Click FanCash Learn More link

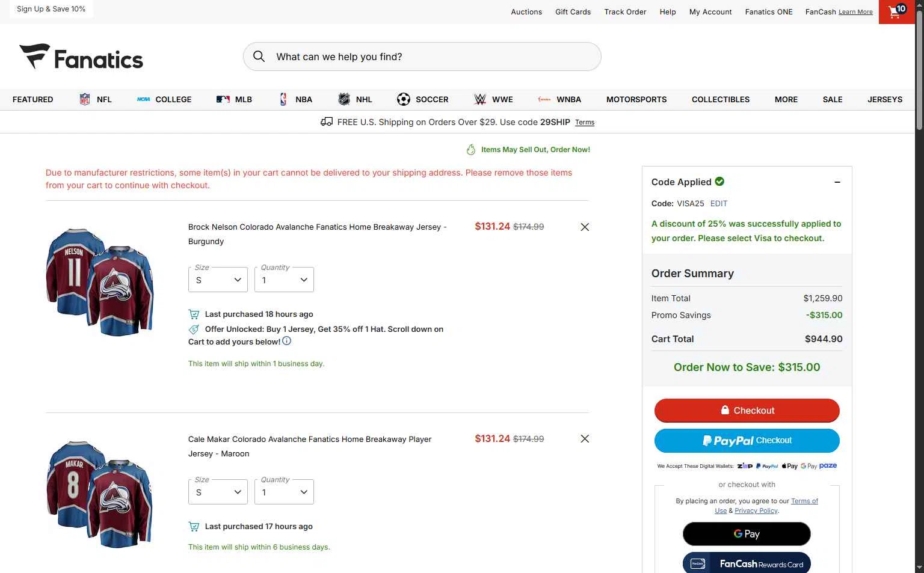click(855, 12)
